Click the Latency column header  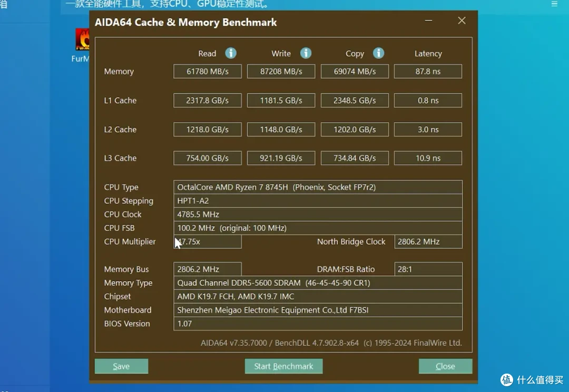click(428, 54)
